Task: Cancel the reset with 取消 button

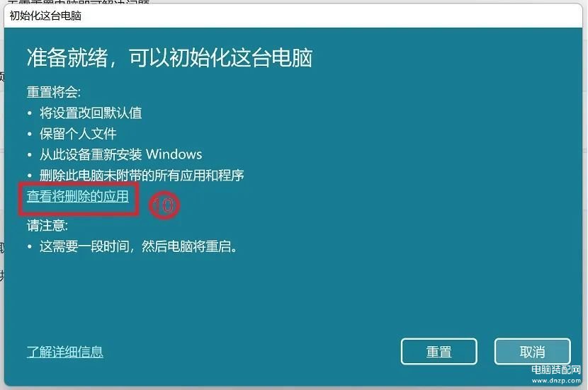Action: point(532,351)
